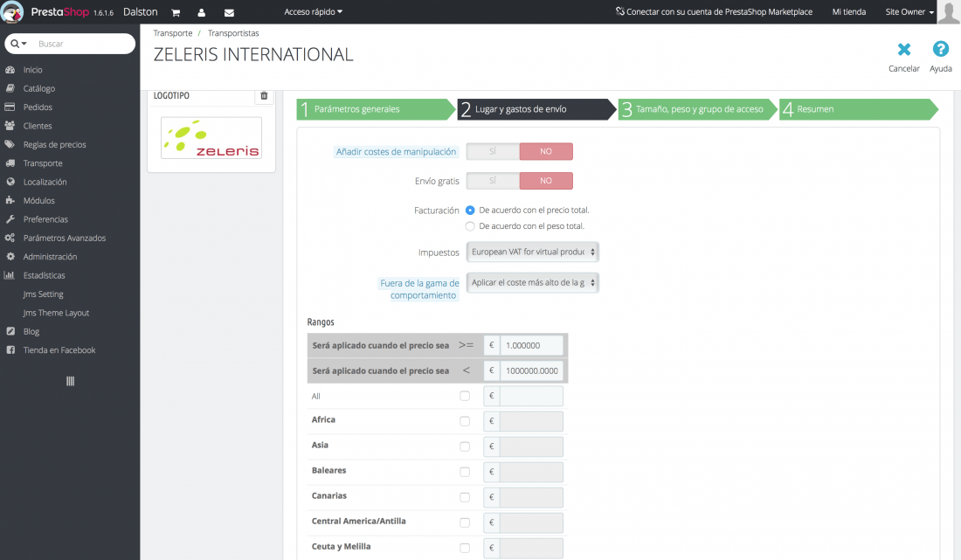Open the Impuestos tax dropdown
The height and width of the screenshot is (560, 961).
(x=533, y=252)
